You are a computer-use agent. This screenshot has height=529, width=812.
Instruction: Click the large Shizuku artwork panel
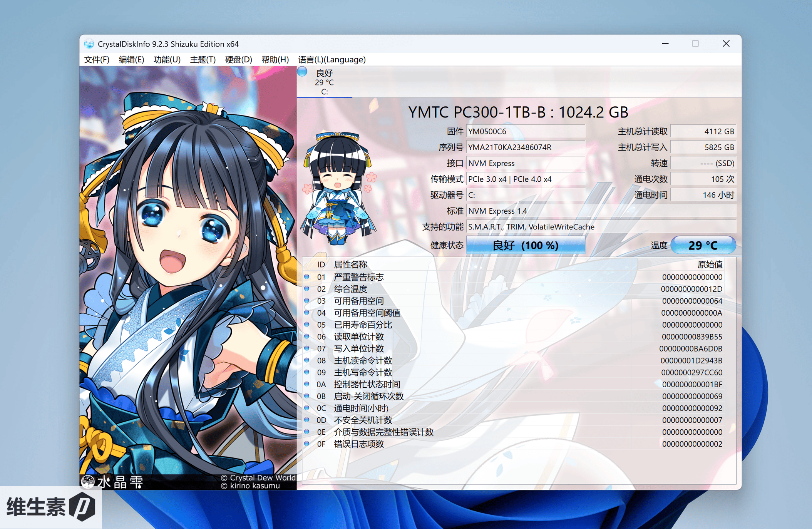coord(188,277)
